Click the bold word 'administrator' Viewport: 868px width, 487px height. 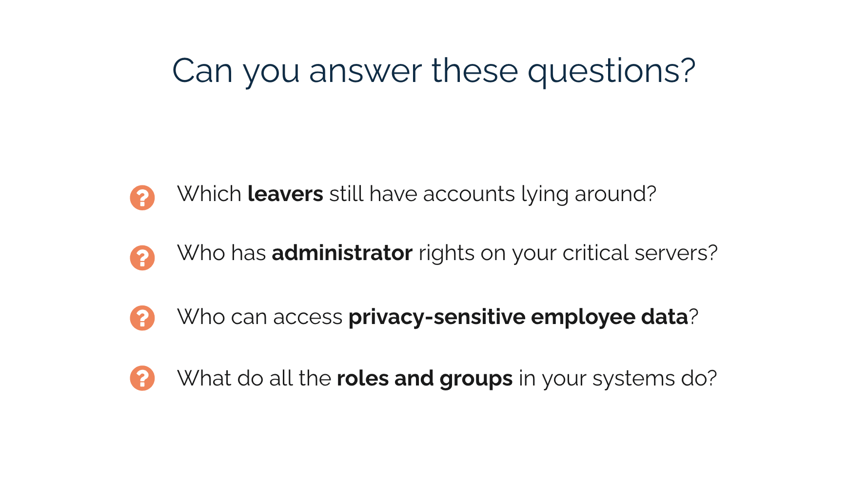pyautogui.click(x=342, y=253)
